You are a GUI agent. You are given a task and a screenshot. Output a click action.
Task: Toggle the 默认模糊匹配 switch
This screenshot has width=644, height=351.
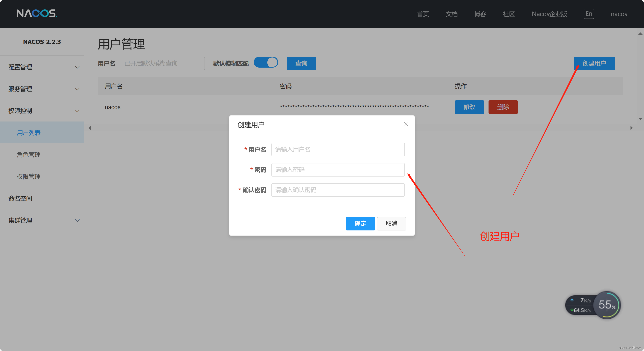[x=266, y=63]
